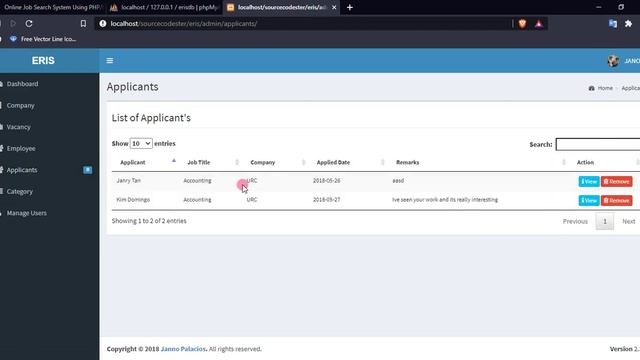Go to Next page of results

(629, 221)
